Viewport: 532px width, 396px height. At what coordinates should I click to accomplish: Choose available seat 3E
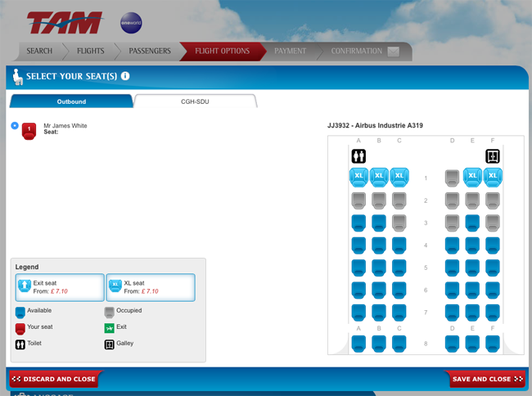pyautogui.click(x=472, y=223)
